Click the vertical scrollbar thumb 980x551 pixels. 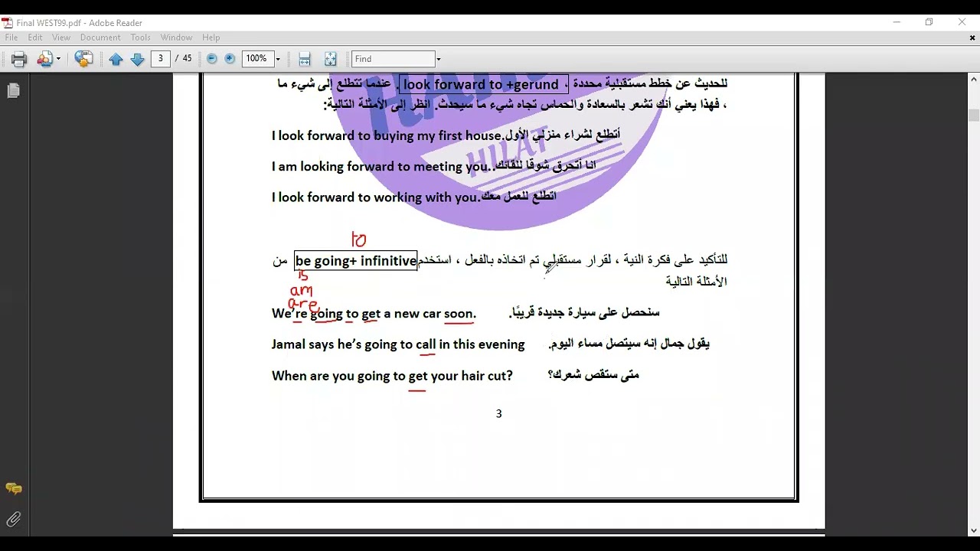(x=974, y=115)
